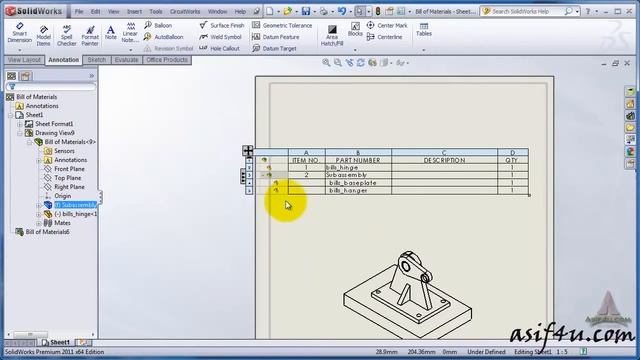The image size is (640, 360).
Task: Open the Tables tool
Action: point(424,29)
